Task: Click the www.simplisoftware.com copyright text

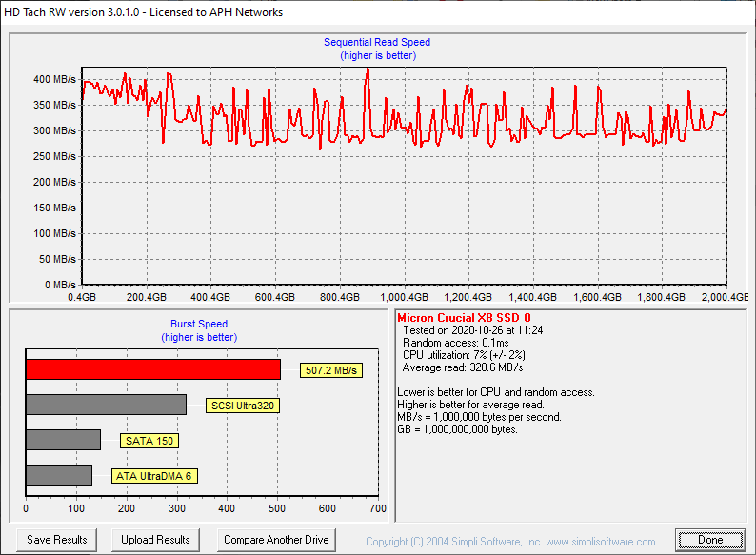Action: [x=510, y=542]
